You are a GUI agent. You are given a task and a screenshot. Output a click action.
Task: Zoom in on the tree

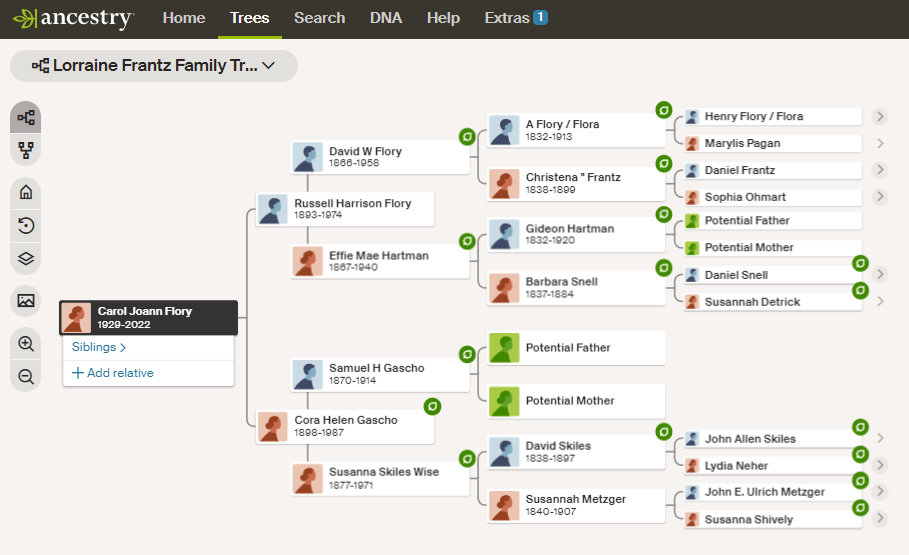tap(26, 343)
